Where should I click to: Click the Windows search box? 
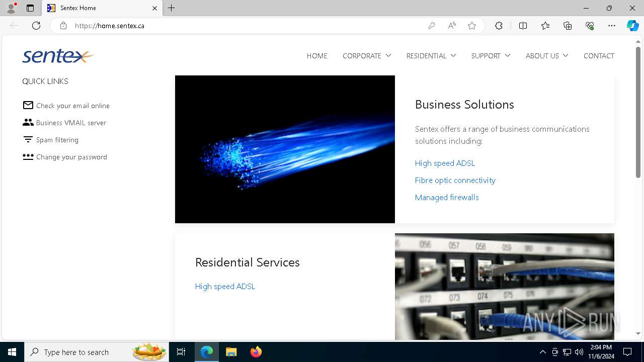(97, 352)
